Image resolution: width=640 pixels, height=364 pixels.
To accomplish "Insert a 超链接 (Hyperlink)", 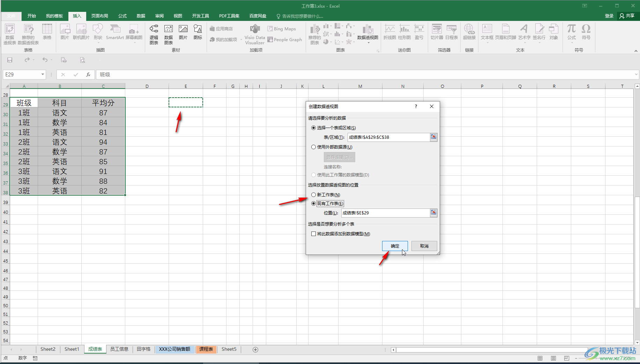I will tap(469, 31).
